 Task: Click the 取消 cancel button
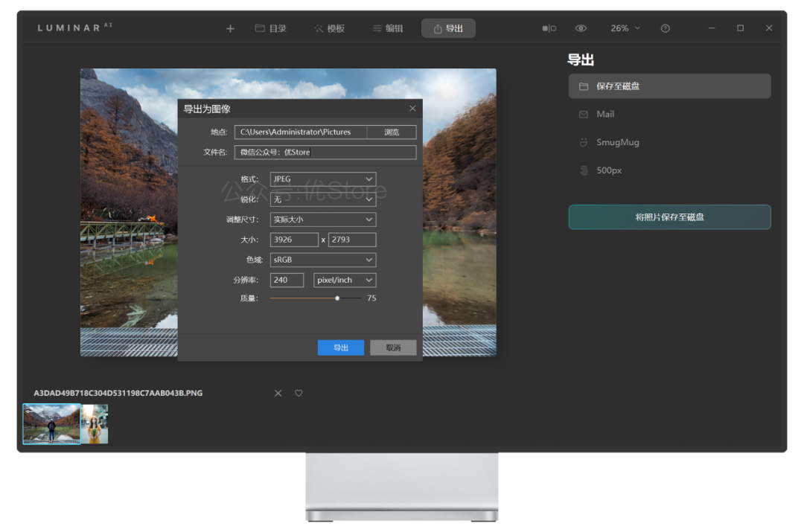pyautogui.click(x=393, y=347)
